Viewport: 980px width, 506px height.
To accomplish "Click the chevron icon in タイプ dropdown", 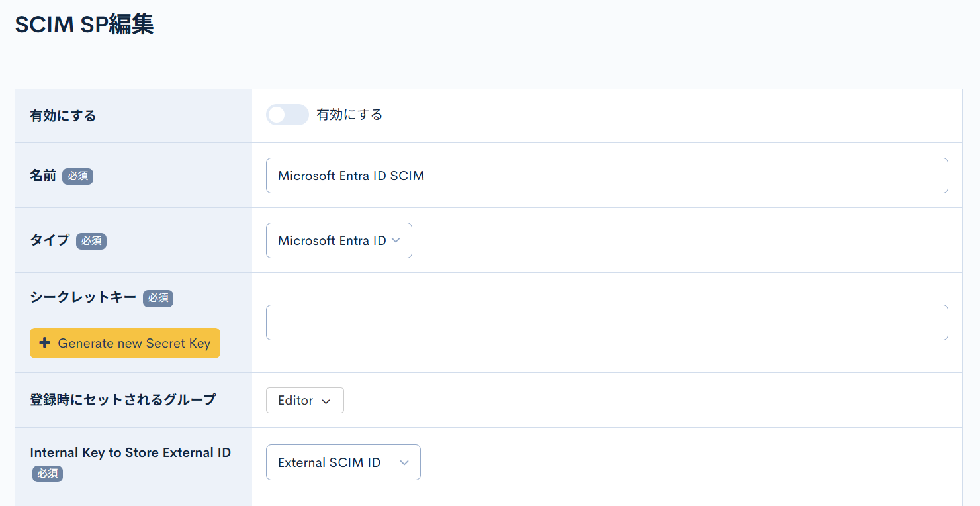I will pyautogui.click(x=396, y=240).
